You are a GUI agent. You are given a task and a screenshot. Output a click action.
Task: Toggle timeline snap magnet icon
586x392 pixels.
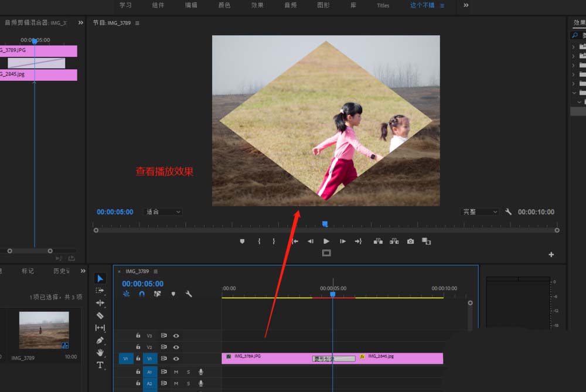pyautogui.click(x=141, y=294)
